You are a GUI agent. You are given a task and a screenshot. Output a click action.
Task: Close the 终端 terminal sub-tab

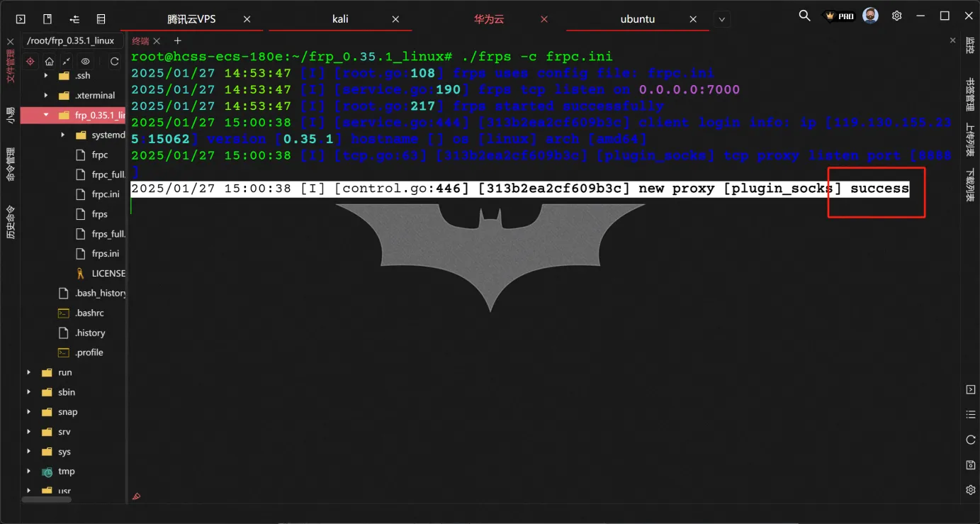click(x=157, y=41)
